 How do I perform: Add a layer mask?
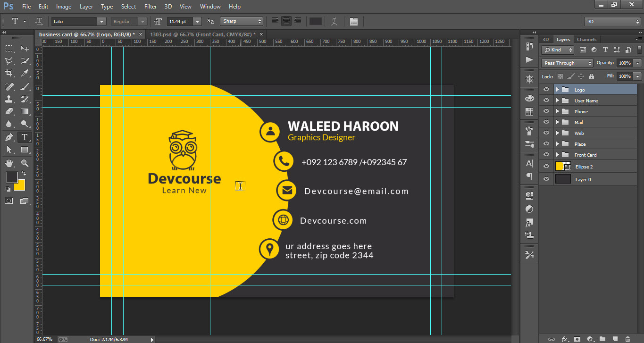click(x=577, y=339)
